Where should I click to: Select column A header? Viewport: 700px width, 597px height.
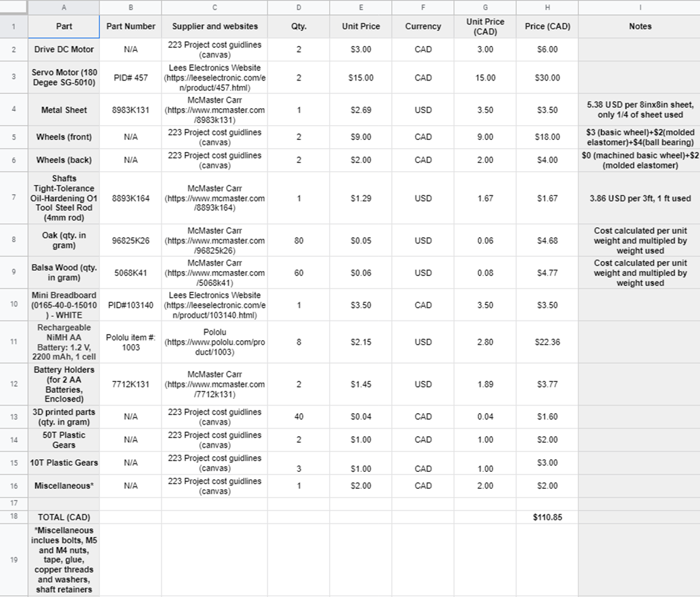(x=64, y=7)
